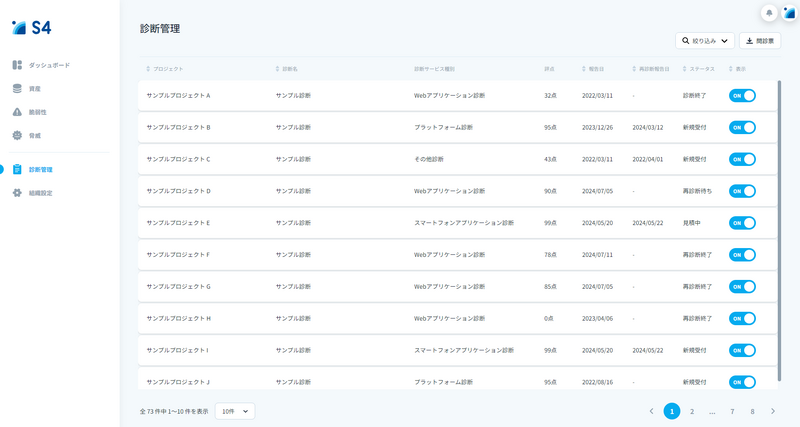Disable the display toggle for サンプルプロジェクト G
Viewport: 800px width, 427px height.
[742, 287]
